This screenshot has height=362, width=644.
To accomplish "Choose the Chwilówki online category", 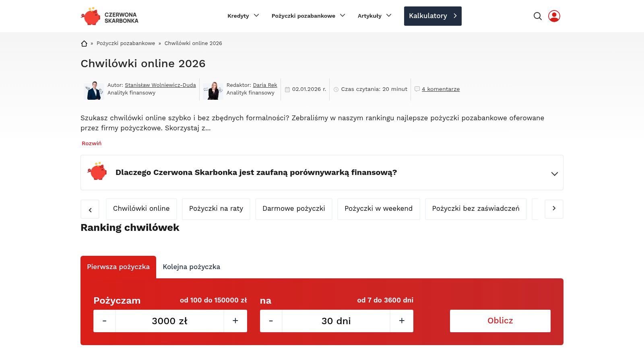I will point(141,209).
